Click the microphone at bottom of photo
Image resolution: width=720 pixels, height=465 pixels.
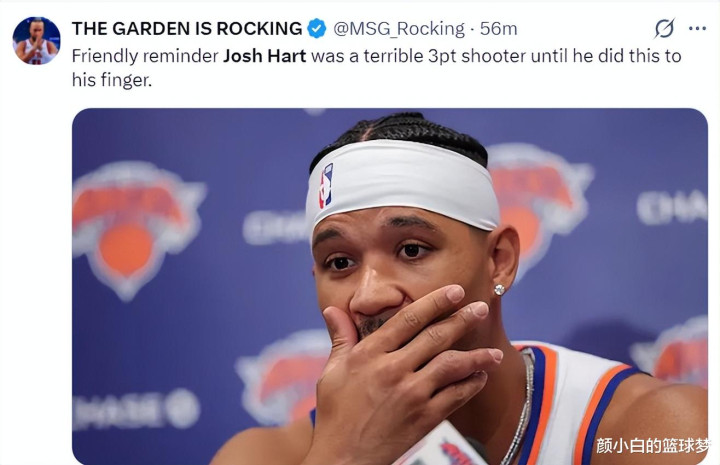pos(441,445)
